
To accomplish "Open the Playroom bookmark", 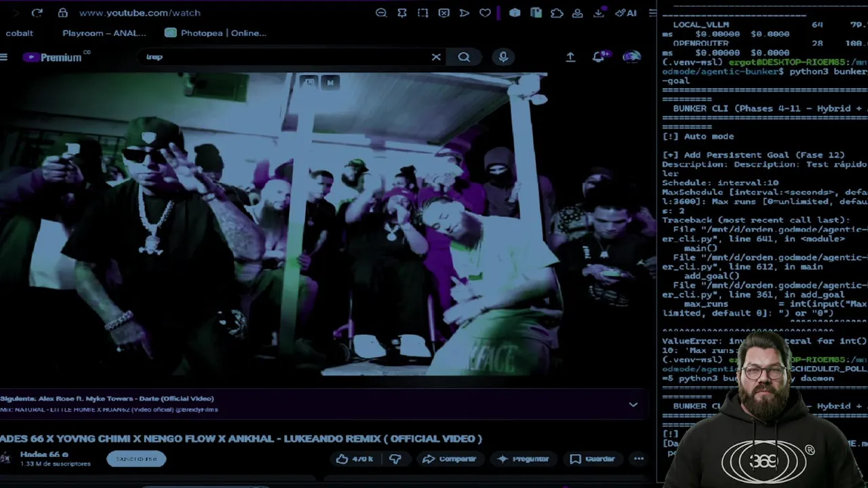I will pyautogui.click(x=104, y=33).
